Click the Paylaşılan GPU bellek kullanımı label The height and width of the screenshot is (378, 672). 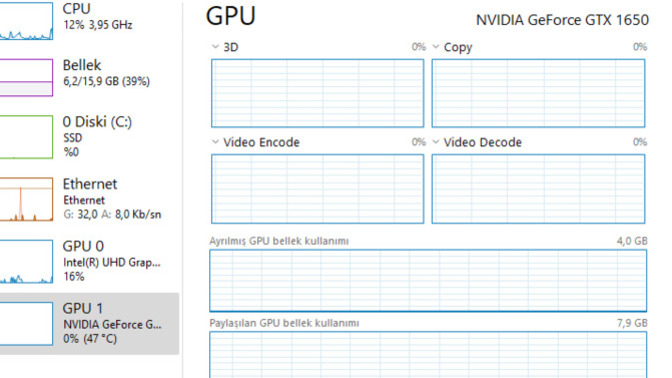pos(284,323)
